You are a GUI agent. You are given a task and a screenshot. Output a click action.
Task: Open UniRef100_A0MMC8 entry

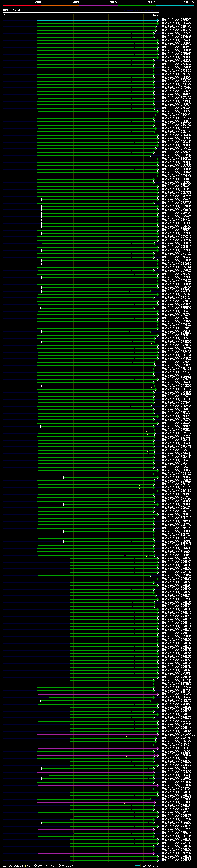point(177,426)
